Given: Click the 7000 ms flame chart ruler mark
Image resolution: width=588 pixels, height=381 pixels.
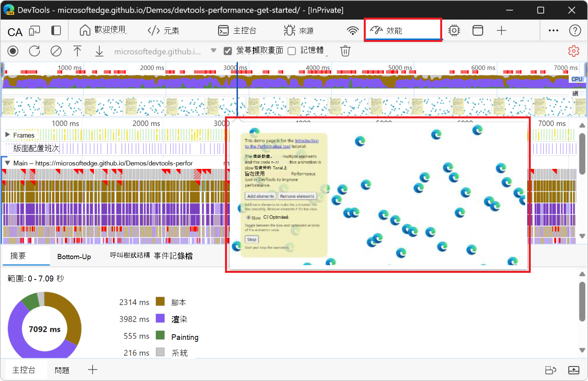Looking at the screenshot, I should point(552,123).
